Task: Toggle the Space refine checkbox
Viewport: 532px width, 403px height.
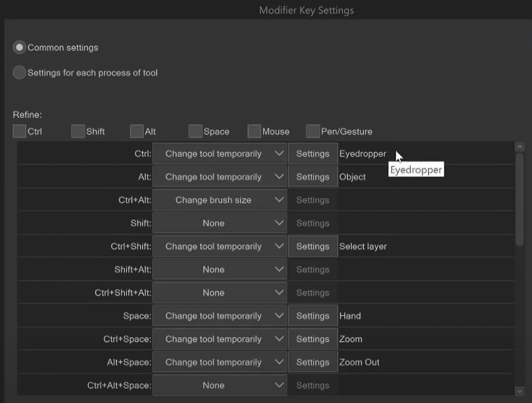Action: (x=195, y=131)
